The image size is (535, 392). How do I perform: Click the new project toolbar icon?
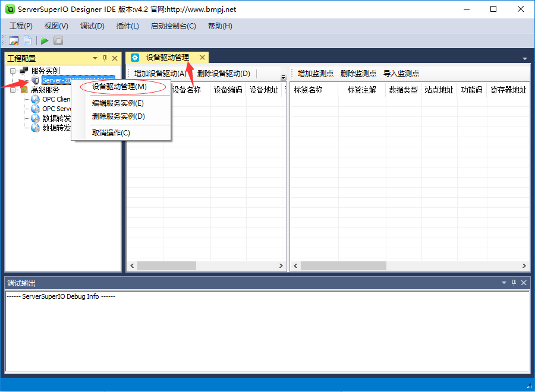point(14,40)
